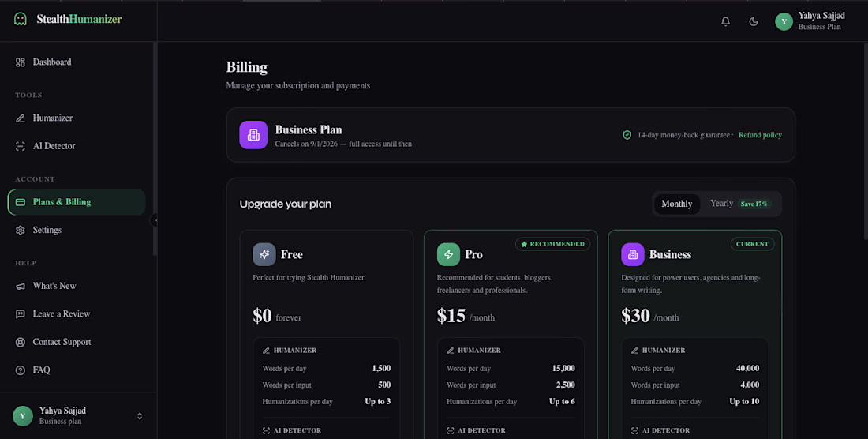Click the Dashboard grid icon
The image size is (868, 439).
(21, 62)
